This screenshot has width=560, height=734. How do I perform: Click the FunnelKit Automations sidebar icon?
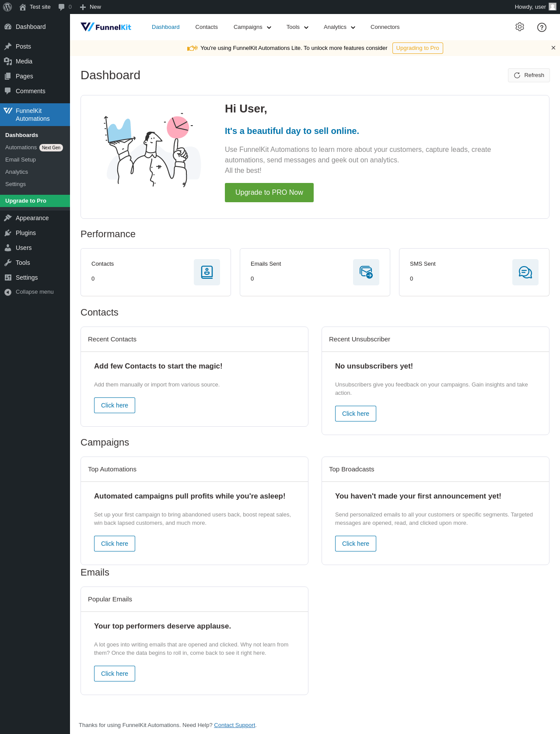click(8, 111)
